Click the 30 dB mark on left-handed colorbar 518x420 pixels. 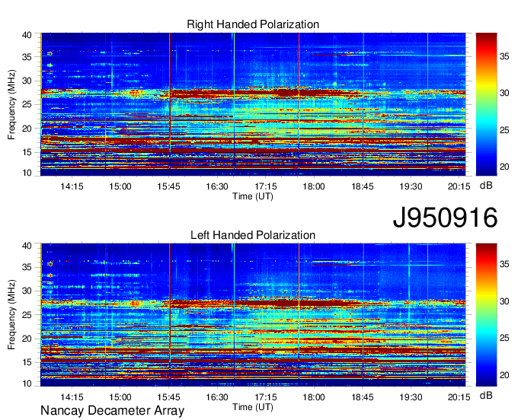(504, 301)
